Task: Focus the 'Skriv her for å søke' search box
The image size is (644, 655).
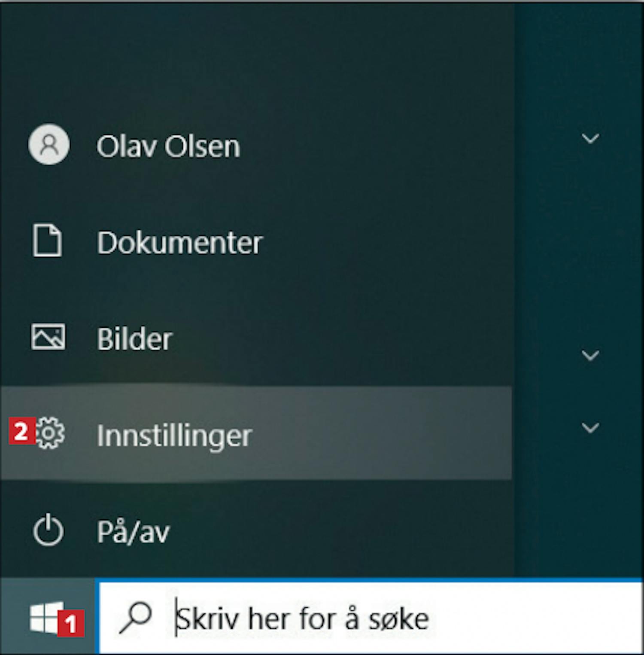Action: pyautogui.click(x=370, y=618)
